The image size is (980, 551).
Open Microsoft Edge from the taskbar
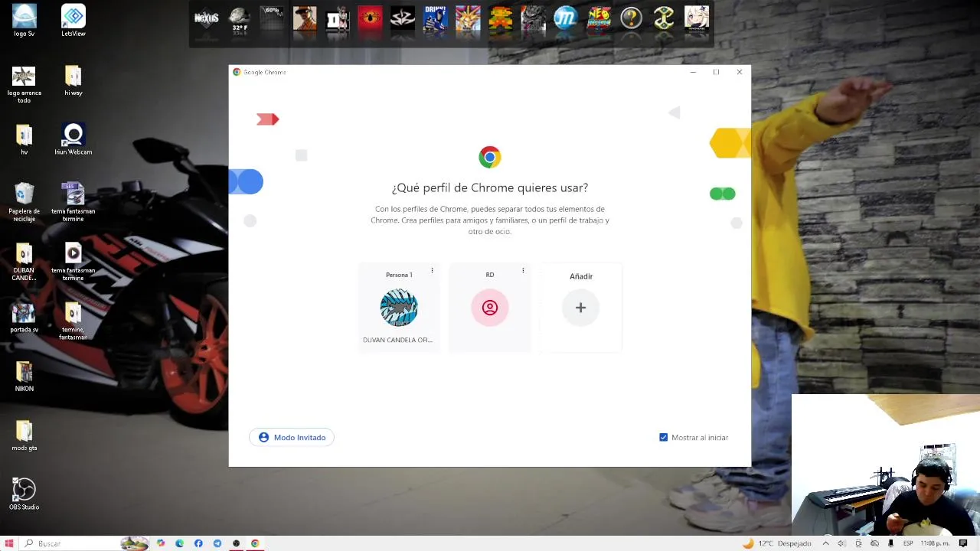[180, 543]
